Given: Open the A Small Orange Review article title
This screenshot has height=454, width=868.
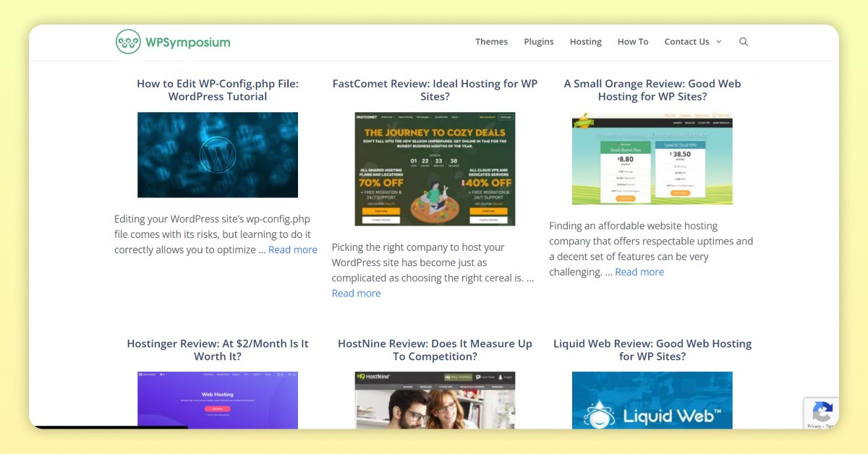Looking at the screenshot, I should (x=652, y=90).
